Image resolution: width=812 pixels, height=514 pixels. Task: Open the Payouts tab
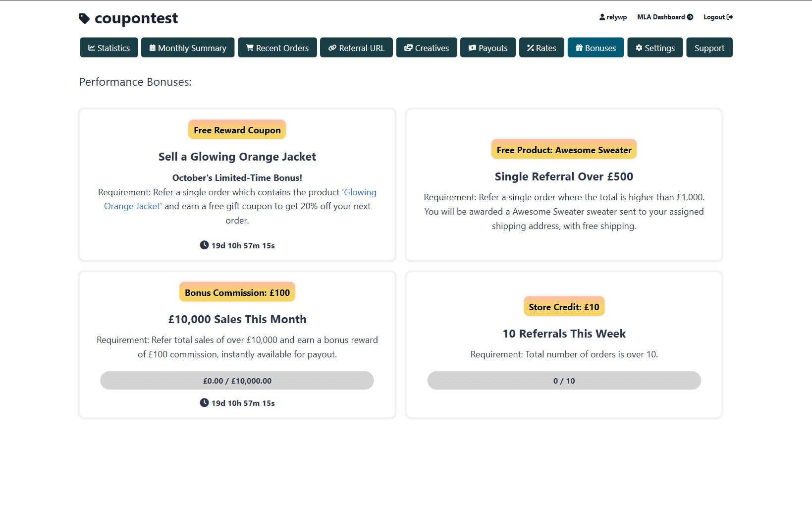488,48
